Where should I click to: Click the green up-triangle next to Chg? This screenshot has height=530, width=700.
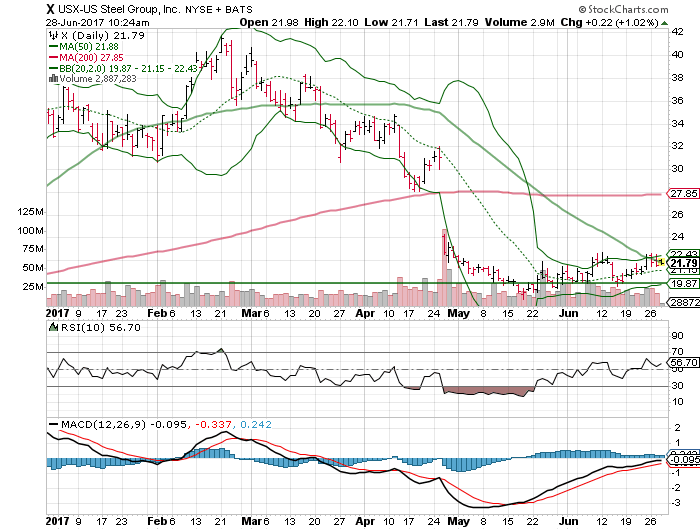click(x=665, y=23)
